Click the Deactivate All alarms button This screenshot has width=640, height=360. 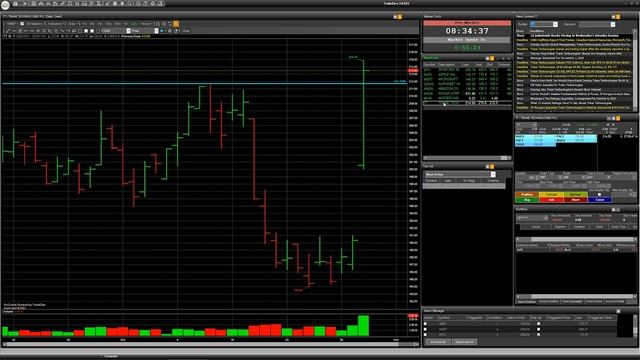[464, 342]
